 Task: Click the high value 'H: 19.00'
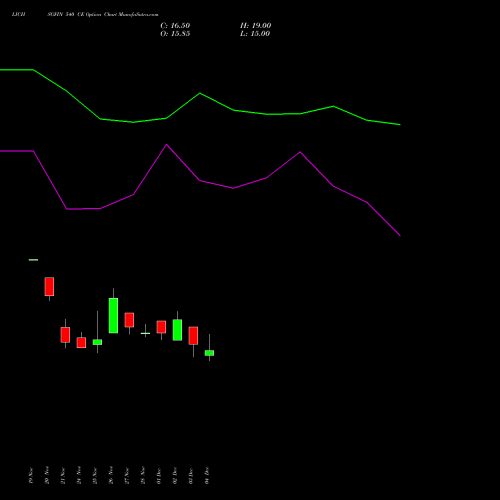click(255, 26)
